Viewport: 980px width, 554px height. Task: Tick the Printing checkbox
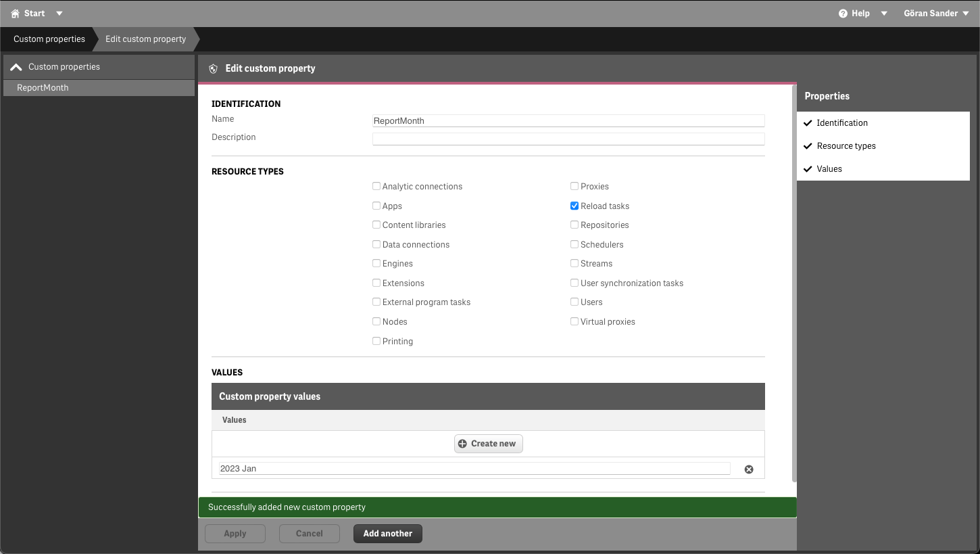click(376, 341)
